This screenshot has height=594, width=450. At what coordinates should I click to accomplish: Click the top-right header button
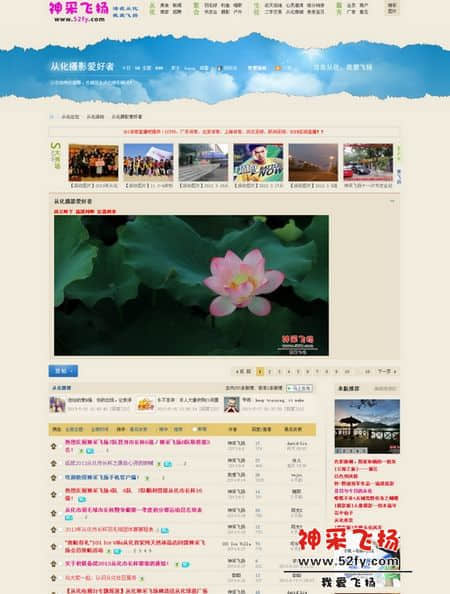[x=392, y=8]
